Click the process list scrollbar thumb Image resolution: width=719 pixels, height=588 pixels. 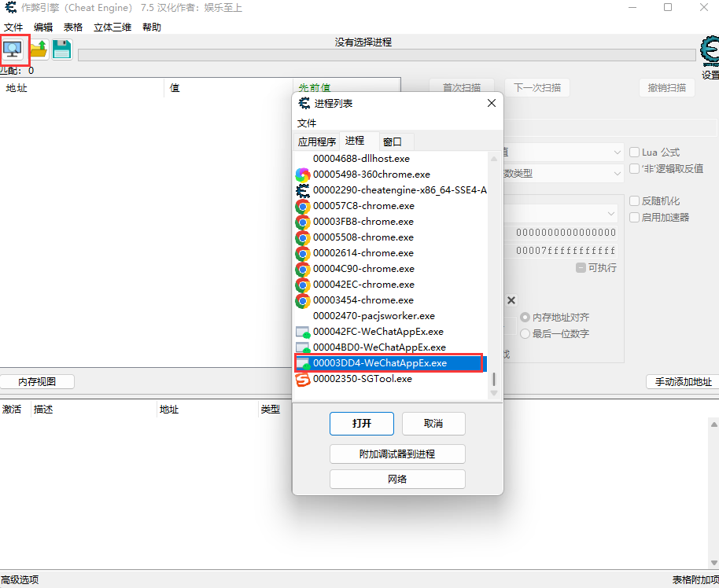494,379
